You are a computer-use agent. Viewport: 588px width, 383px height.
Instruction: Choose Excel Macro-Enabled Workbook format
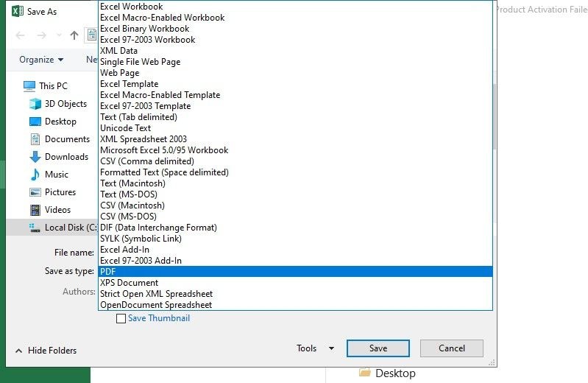295,18
